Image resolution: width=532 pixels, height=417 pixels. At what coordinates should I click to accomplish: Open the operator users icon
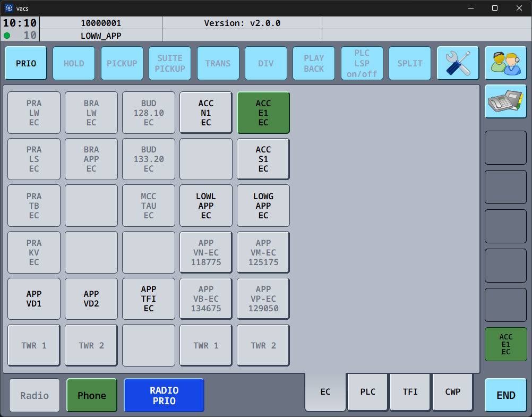tap(505, 63)
